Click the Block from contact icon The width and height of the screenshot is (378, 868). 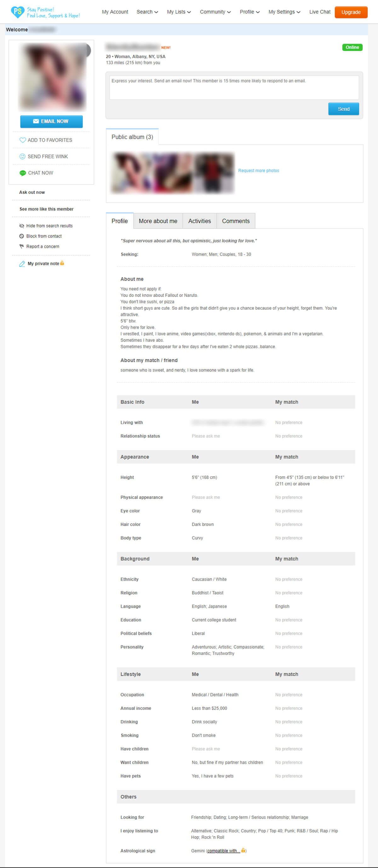pyautogui.click(x=22, y=236)
